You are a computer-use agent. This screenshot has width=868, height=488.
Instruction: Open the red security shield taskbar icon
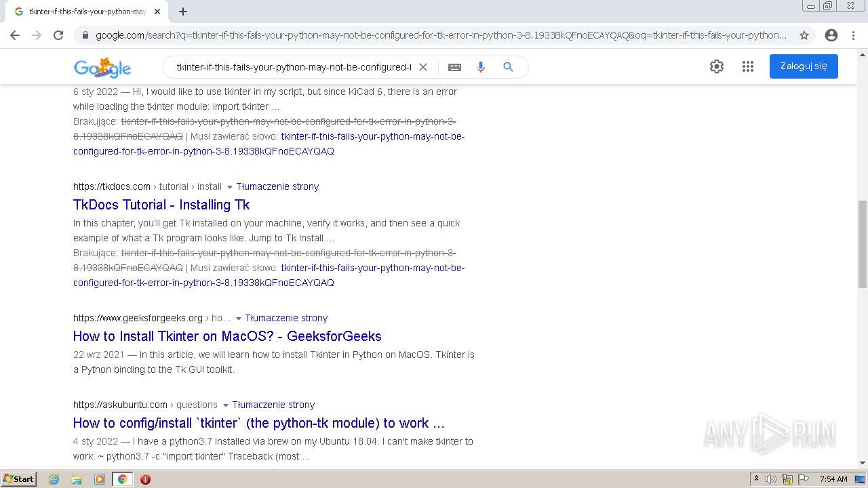pyautogui.click(x=145, y=479)
